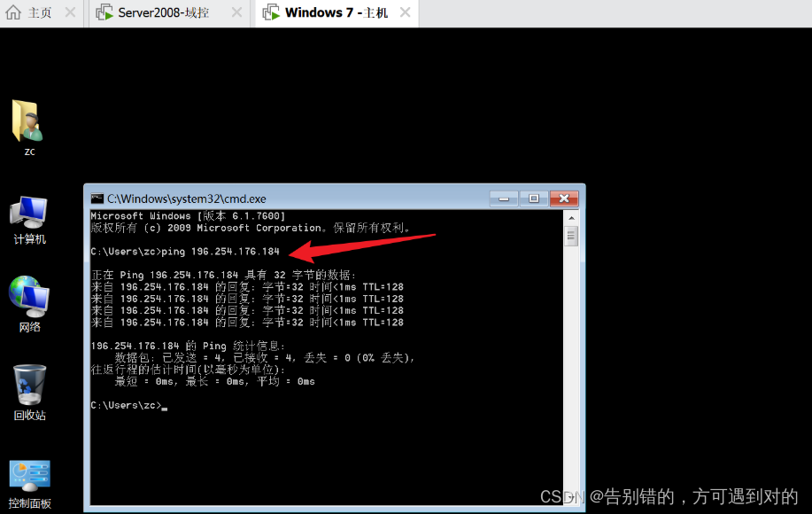This screenshot has height=514, width=812.
Task: Close the Server2008-域控 tab
Action: pos(236,12)
